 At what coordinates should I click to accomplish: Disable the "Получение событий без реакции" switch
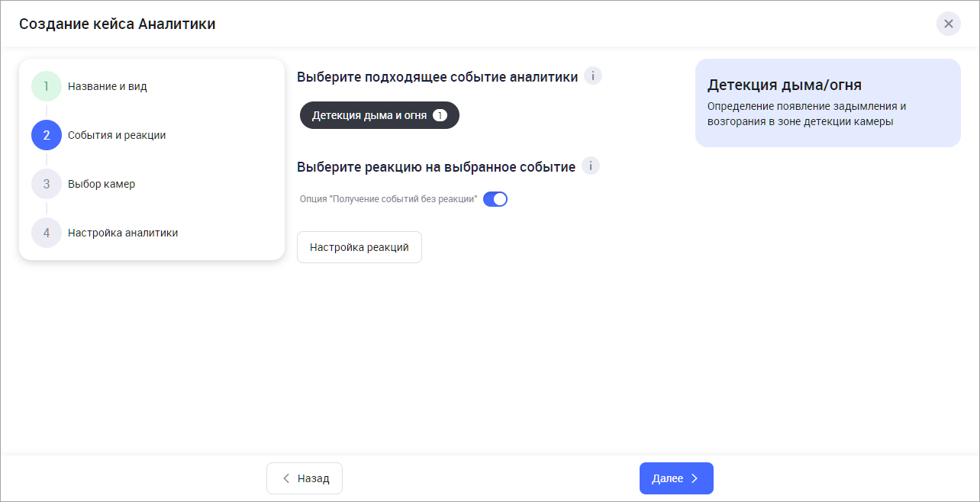click(495, 199)
